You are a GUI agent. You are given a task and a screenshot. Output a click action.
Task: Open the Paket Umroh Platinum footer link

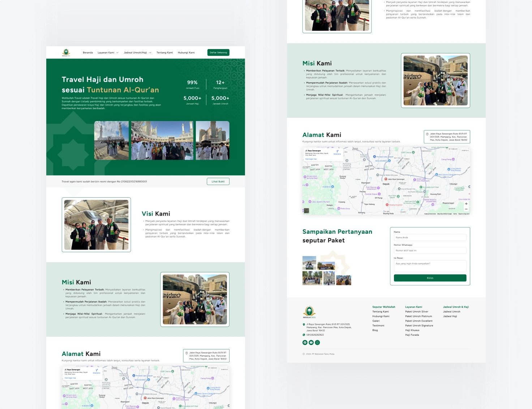point(419,316)
